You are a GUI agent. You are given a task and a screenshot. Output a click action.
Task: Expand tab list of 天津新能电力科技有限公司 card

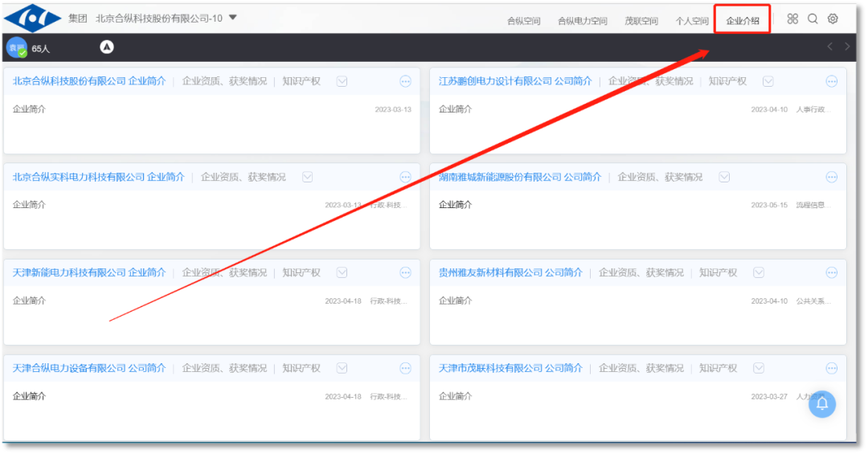(342, 272)
